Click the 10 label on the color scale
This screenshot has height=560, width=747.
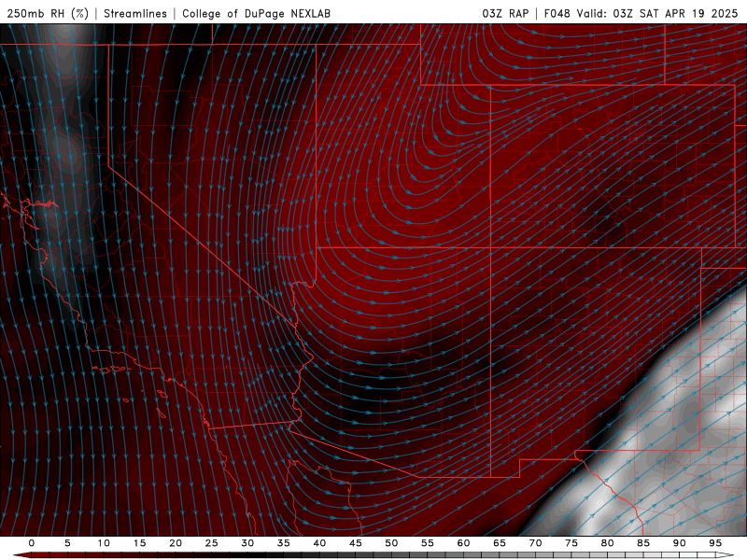(104, 543)
